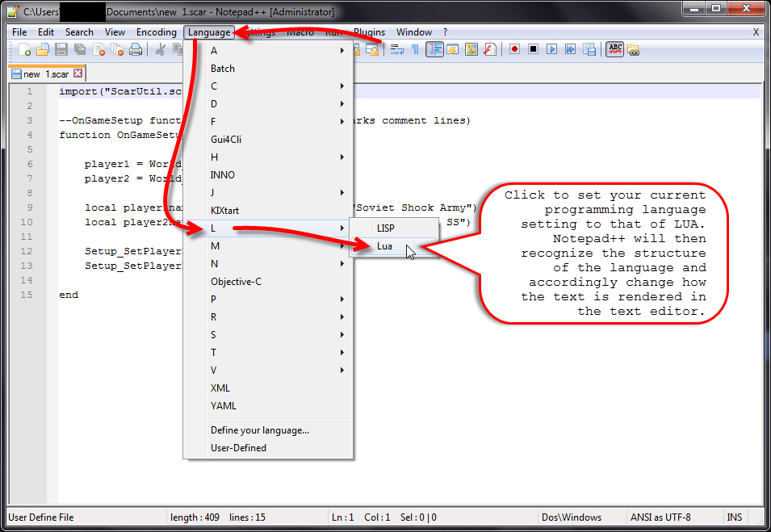
Task: Open the File menu
Action: [19, 32]
